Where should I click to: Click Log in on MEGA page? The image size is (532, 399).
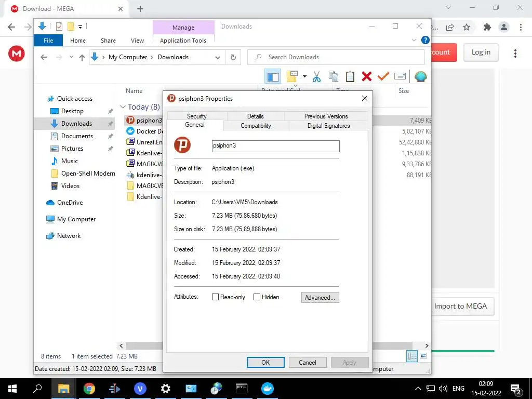(481, 52)
